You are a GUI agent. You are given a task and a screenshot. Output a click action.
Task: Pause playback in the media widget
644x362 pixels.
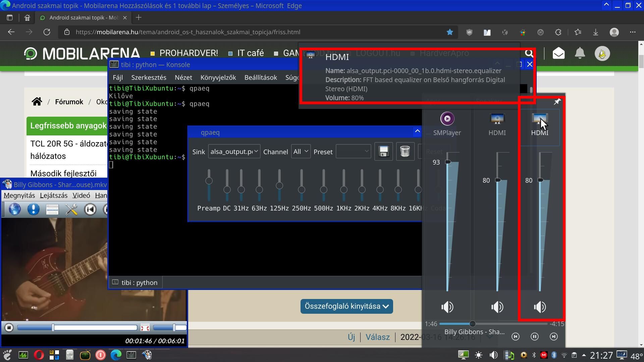535,337
